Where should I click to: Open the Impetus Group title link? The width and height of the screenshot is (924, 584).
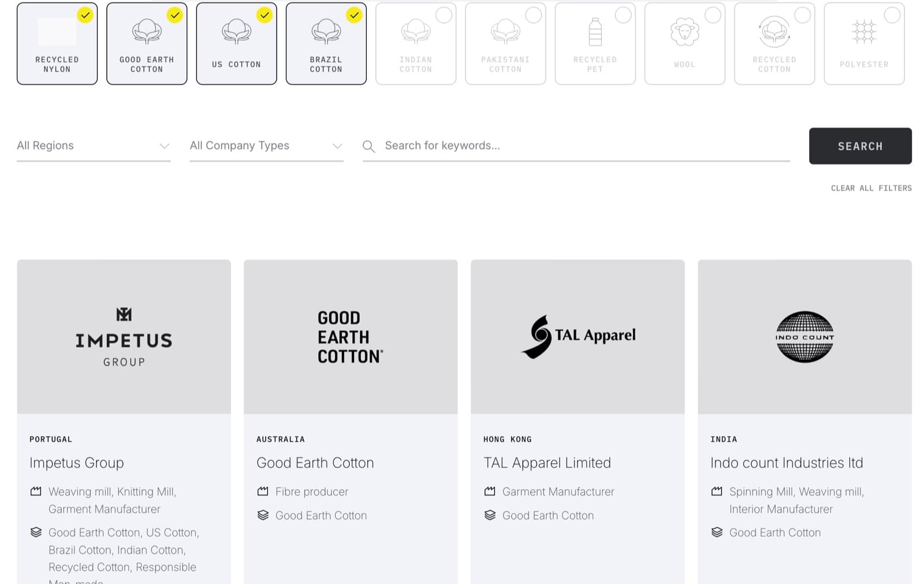coord(77,463)
